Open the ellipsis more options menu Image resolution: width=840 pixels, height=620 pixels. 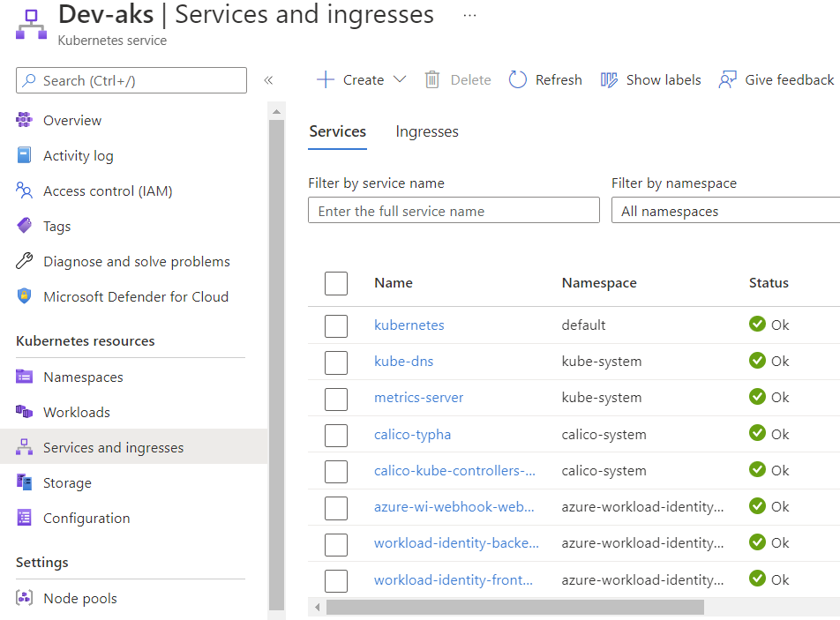469,16
